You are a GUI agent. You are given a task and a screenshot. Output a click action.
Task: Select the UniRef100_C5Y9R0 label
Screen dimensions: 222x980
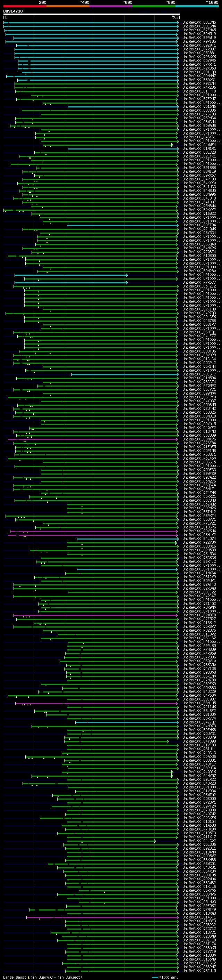pos(199,60)
